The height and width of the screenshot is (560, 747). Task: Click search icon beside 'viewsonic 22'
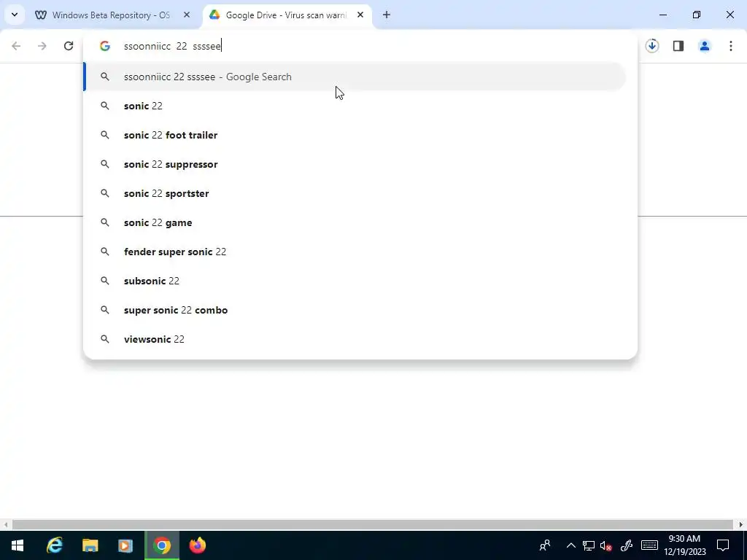105,339
